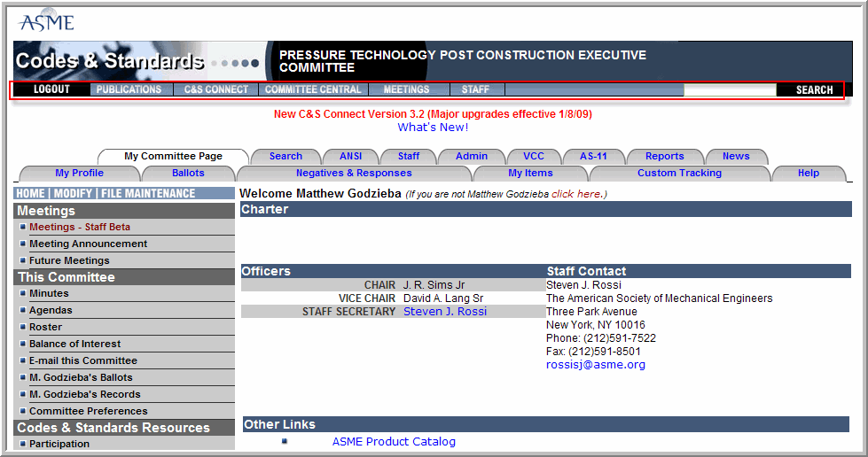Open the COMMITTEE CENTRAL nav item
Viewport: 868px width, 457px height.
click(313, 89)
